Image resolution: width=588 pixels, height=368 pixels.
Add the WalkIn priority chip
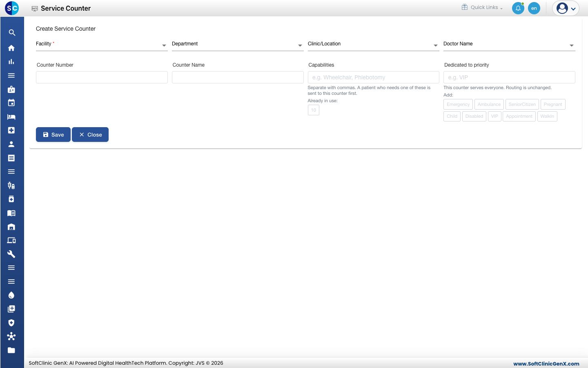pyautogui.click(x=547, y=116)
